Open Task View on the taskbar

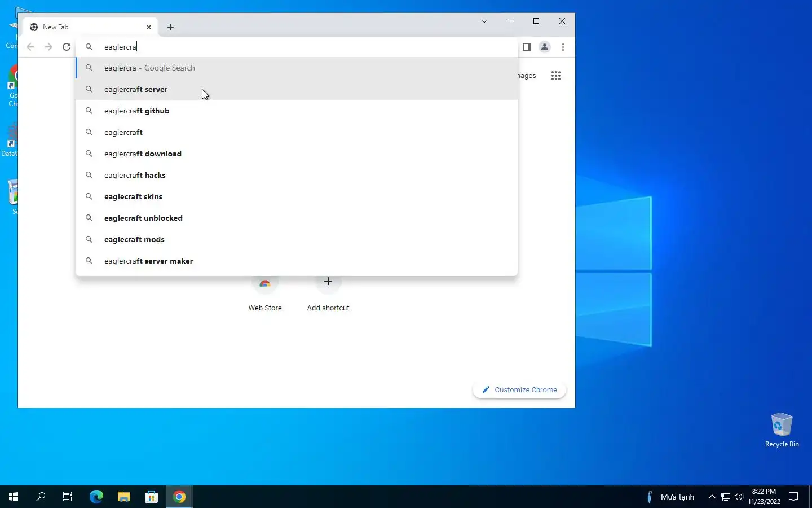tap(68, 497)
